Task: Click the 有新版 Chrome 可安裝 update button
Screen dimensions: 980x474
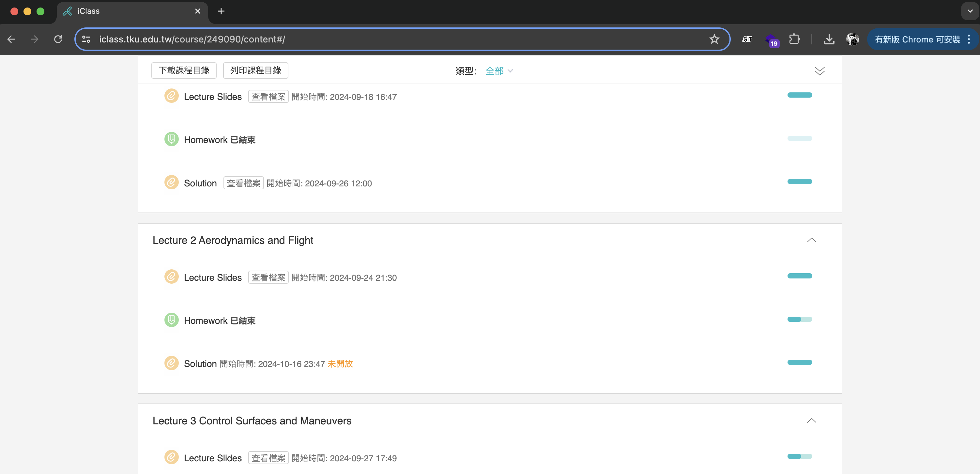Action: [917, 39]
